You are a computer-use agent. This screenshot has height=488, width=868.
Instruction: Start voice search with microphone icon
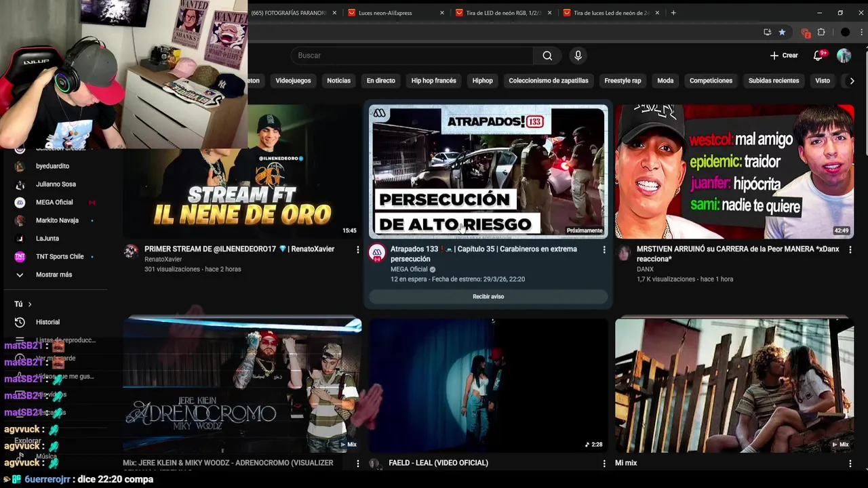tap(578, 56)
